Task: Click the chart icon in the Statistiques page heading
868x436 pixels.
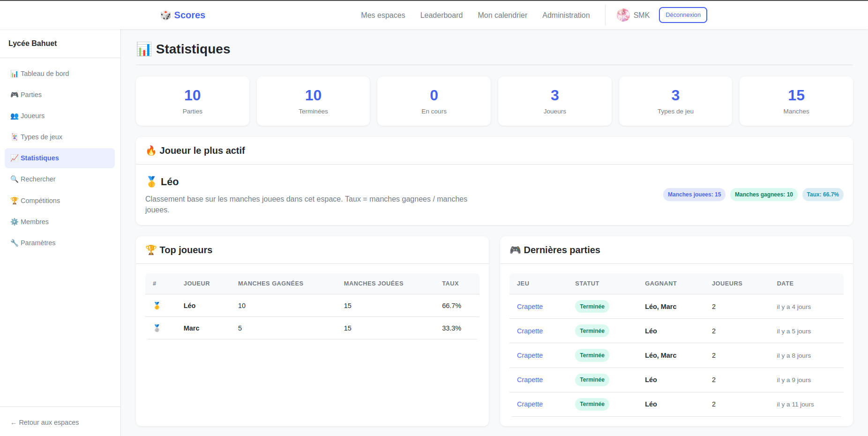Action: [x=144, y=49]
